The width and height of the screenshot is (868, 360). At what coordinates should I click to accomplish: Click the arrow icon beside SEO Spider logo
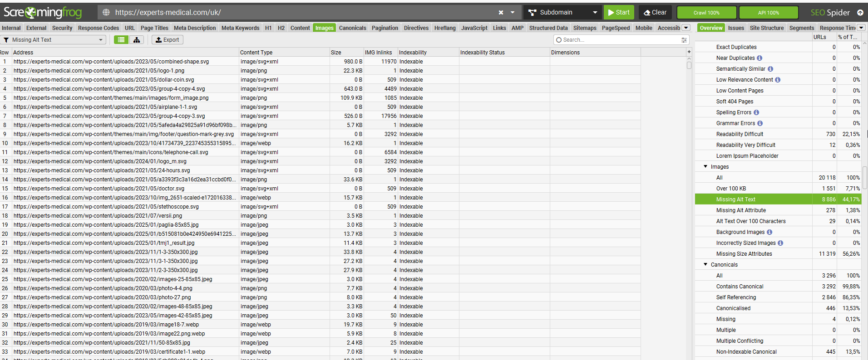point(860,13)
